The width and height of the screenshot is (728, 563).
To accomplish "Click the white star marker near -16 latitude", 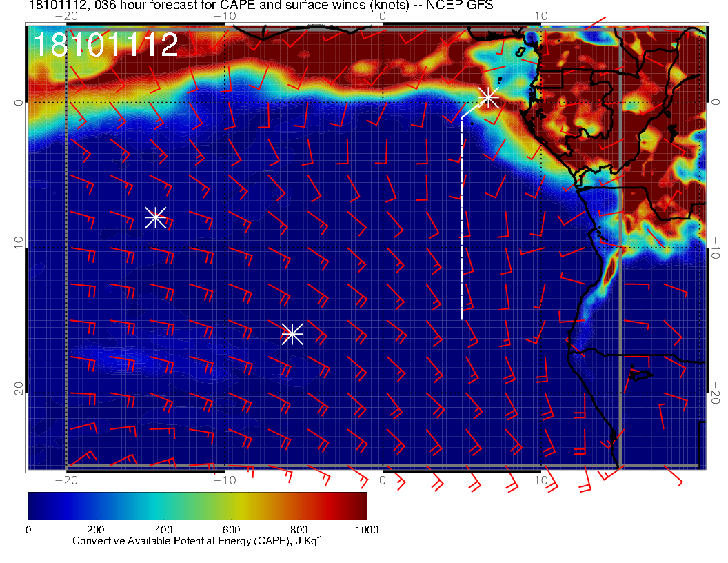I will pos(292,333).
